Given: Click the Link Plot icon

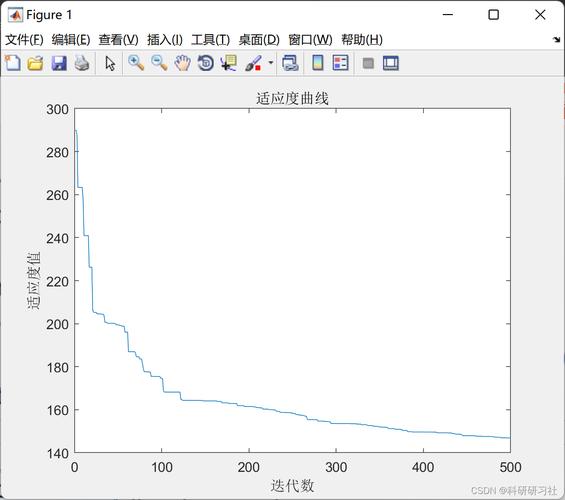Looking at the screenshot, I should [x=290, y=63].
